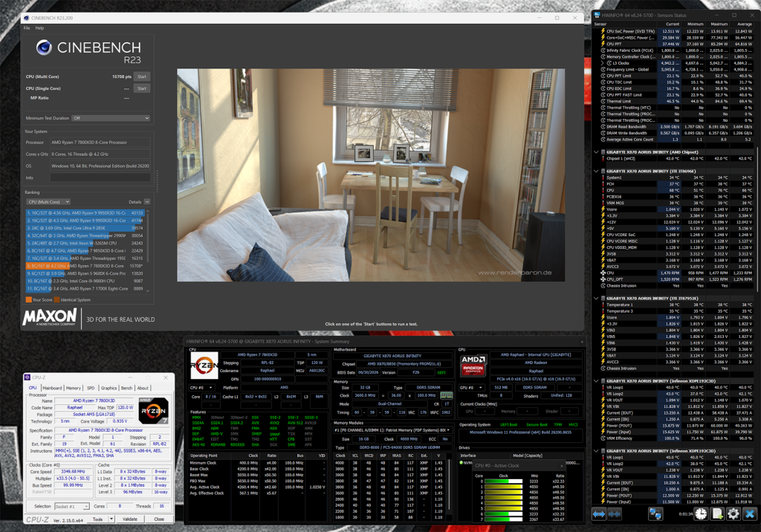
Task: Close the HWiNFO System Summary window
Action: coord(581,341)
